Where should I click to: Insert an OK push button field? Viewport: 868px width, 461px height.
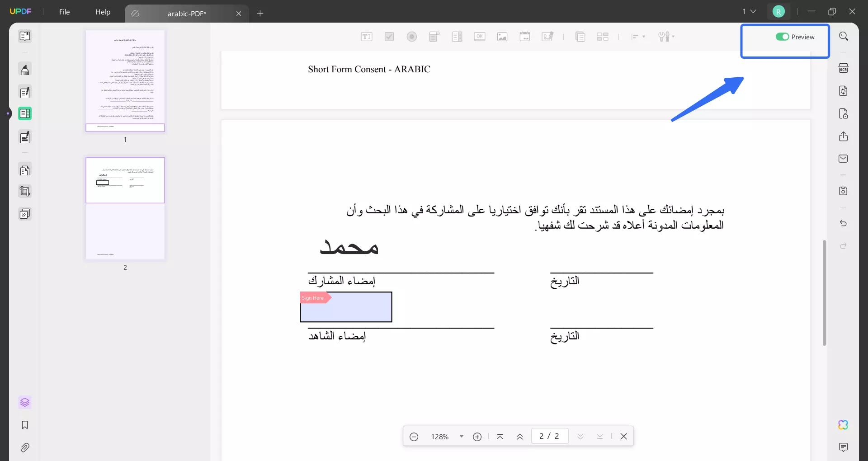click(x=480, y=37)
